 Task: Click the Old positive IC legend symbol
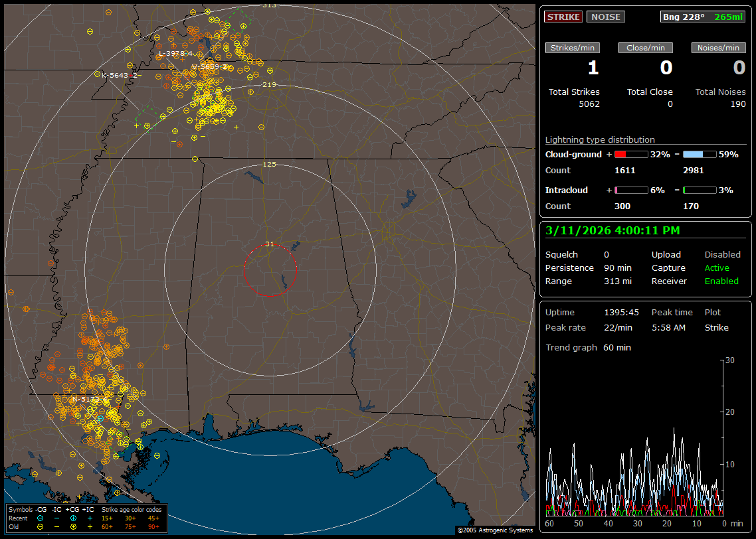89,526
